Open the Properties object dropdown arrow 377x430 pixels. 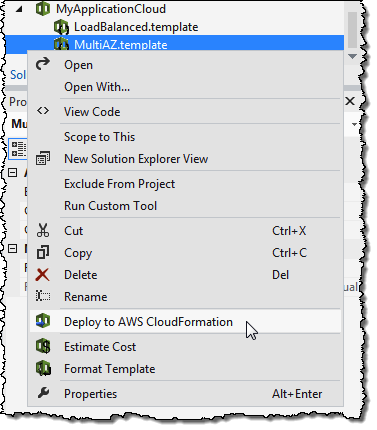click(x=354, y=124)
